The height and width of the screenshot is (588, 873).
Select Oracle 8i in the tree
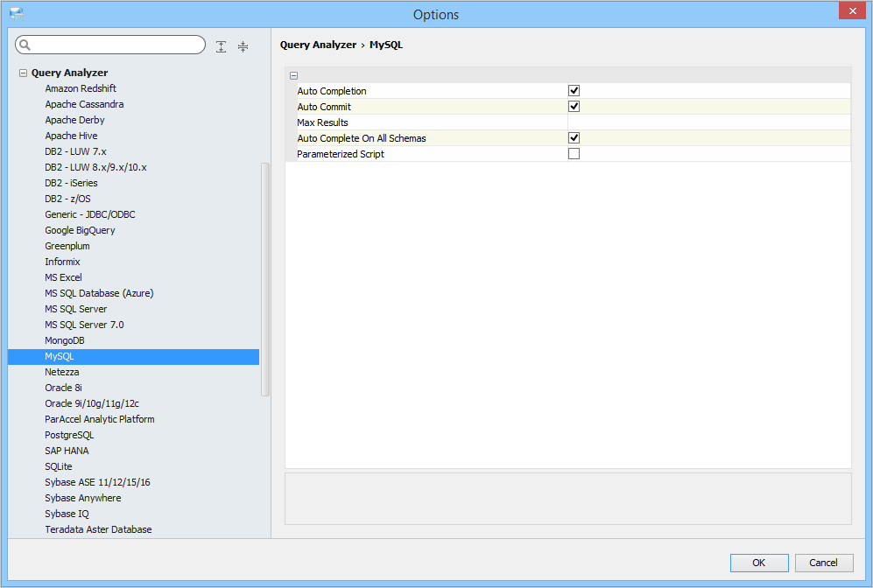[63, 388]
